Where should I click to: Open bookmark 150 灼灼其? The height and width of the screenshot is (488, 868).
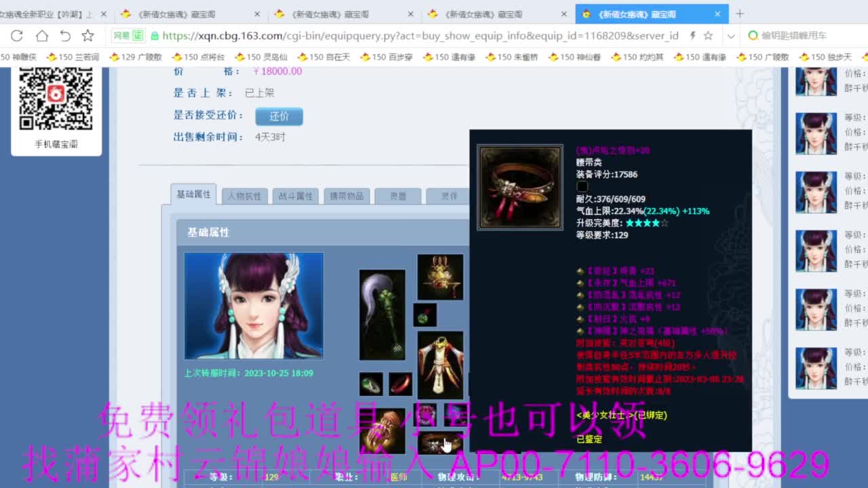(637, 57)
